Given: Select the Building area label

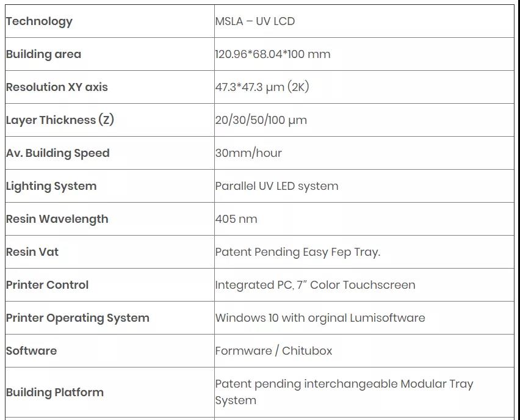Looking at the screenshot, I should [x=43, y=54].
